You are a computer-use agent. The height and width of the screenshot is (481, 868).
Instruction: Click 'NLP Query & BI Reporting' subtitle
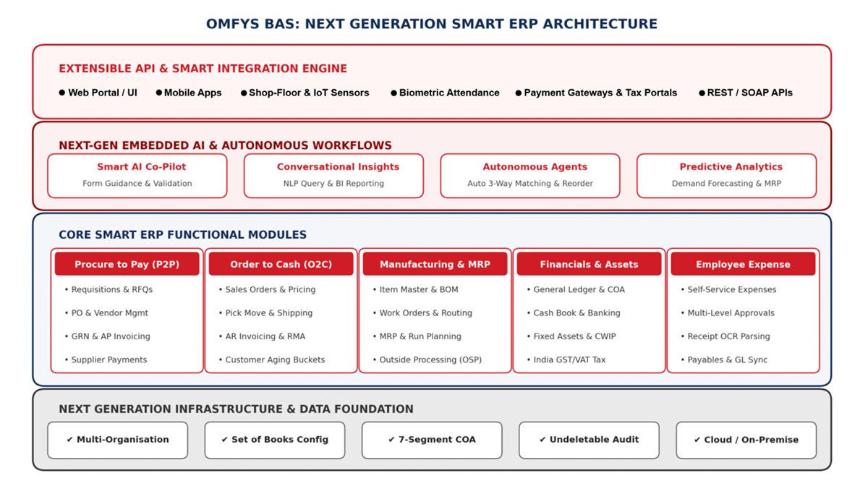click(x=333, y=184)
